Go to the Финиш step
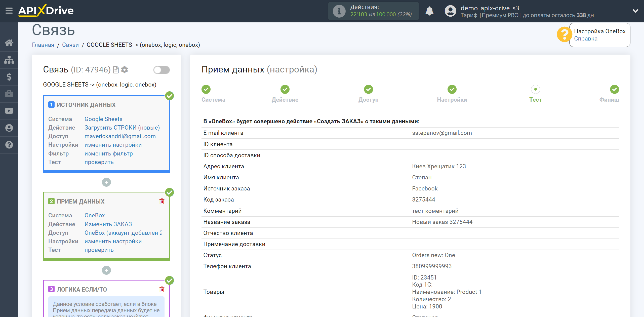The width and height of the screenshot is (644, 317). click(x=615, y=89)
